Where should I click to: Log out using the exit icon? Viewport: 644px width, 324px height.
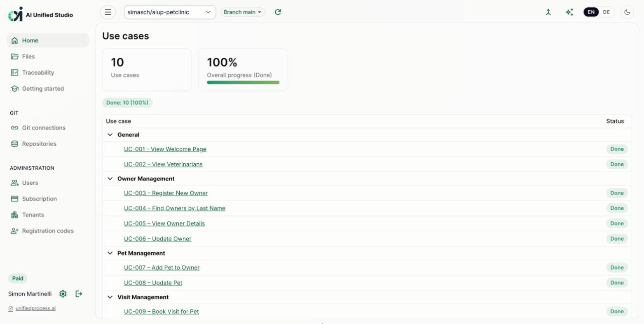[x=79, y=294]
